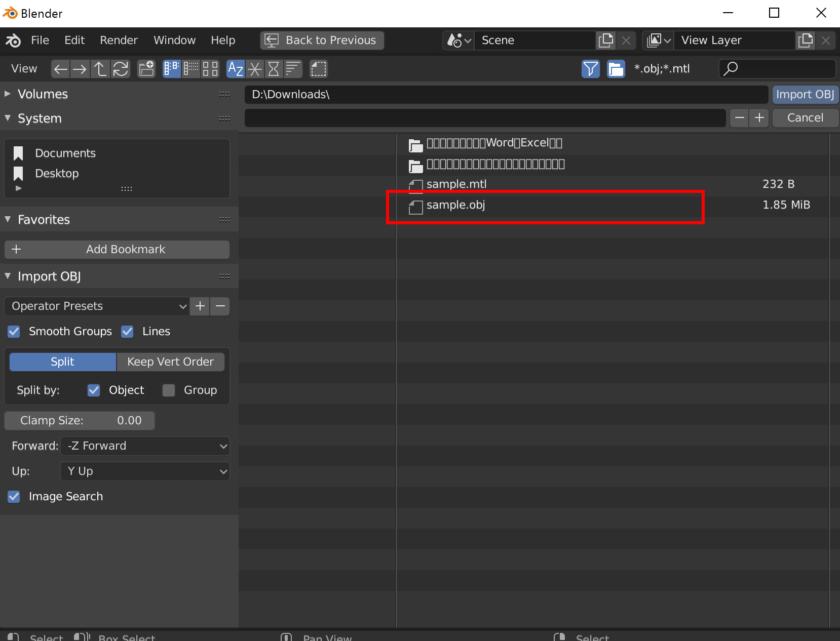Enable Split by Group checkbox
The image size is (840, 641).
[169, 390]
